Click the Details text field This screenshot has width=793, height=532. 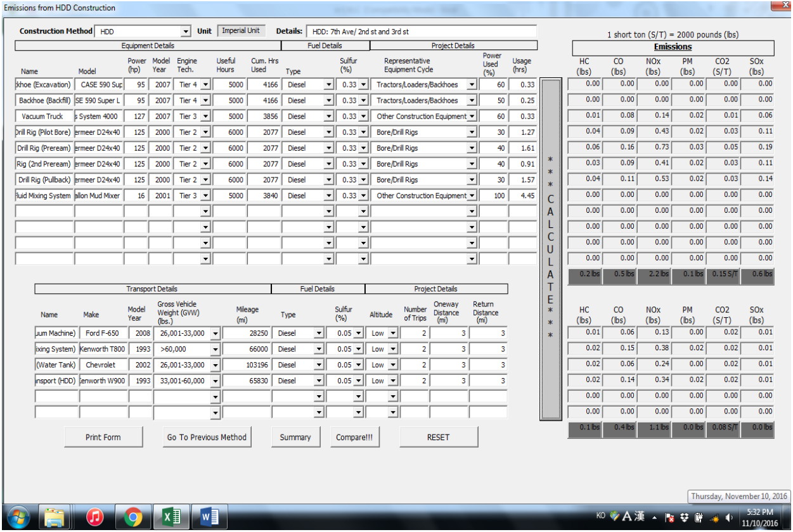[x=421, y=32]
